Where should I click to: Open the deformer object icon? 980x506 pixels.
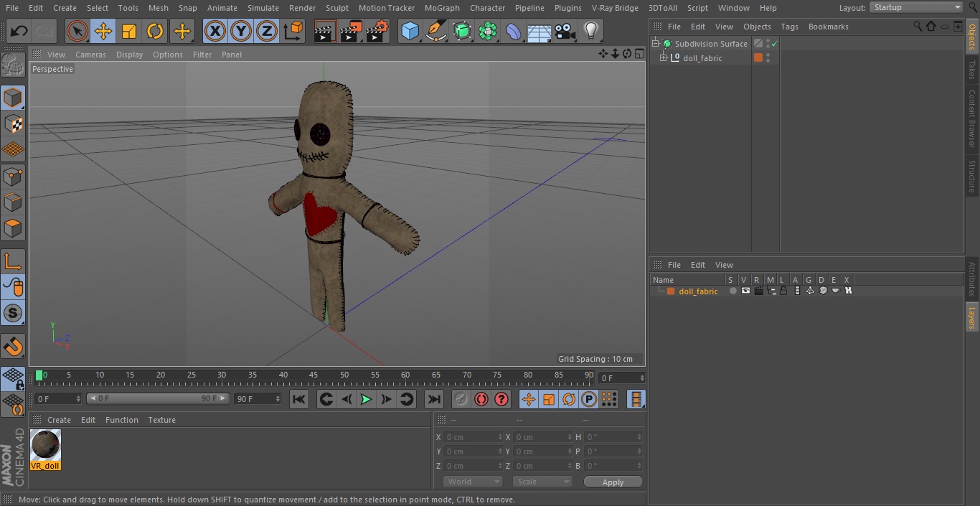click(x=514, y=31)
